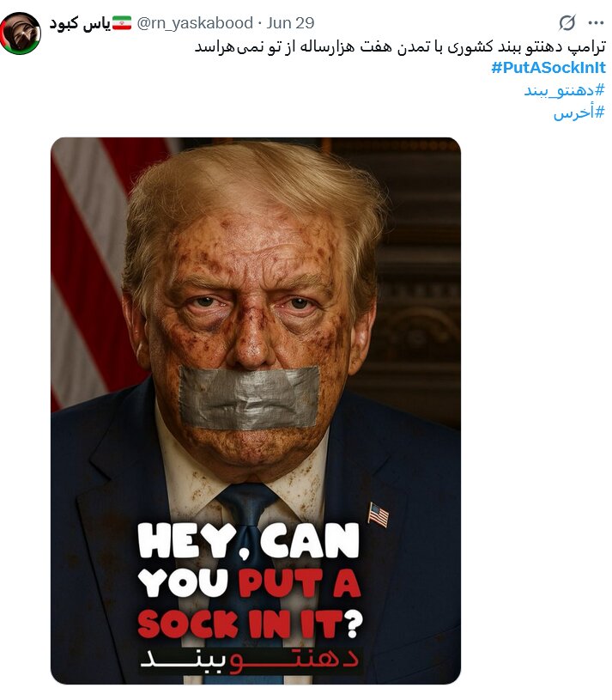Open the attached poster image
Viewport: 612px width, 700px height.
(256, 411)
